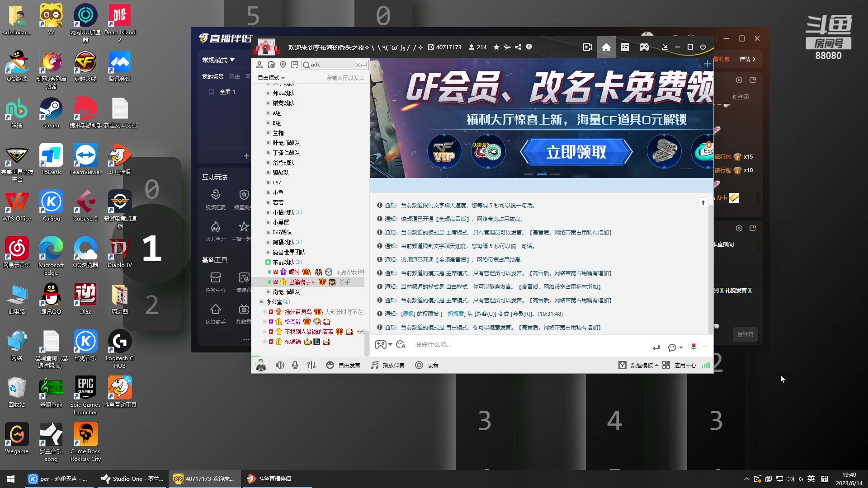
Task: Expand the 常规模式 selector in 直播伴侣
Action: 219,59
